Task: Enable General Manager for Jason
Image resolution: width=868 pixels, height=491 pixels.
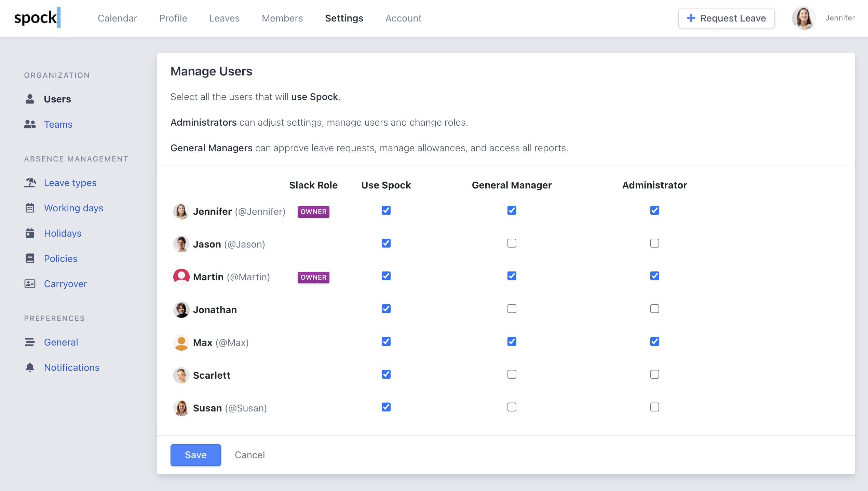Action: click(x=512, y=243)
